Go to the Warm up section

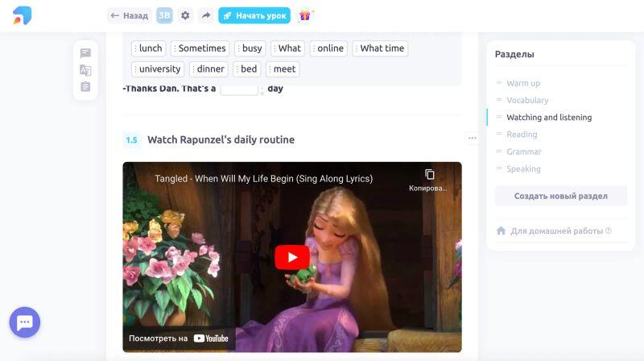(x=522, y=83)
